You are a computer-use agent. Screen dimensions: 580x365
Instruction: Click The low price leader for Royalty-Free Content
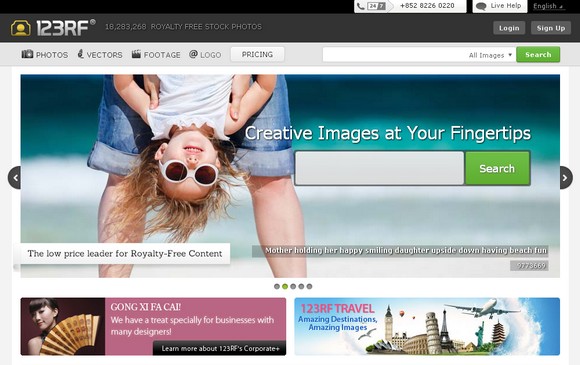click(125, 254)
